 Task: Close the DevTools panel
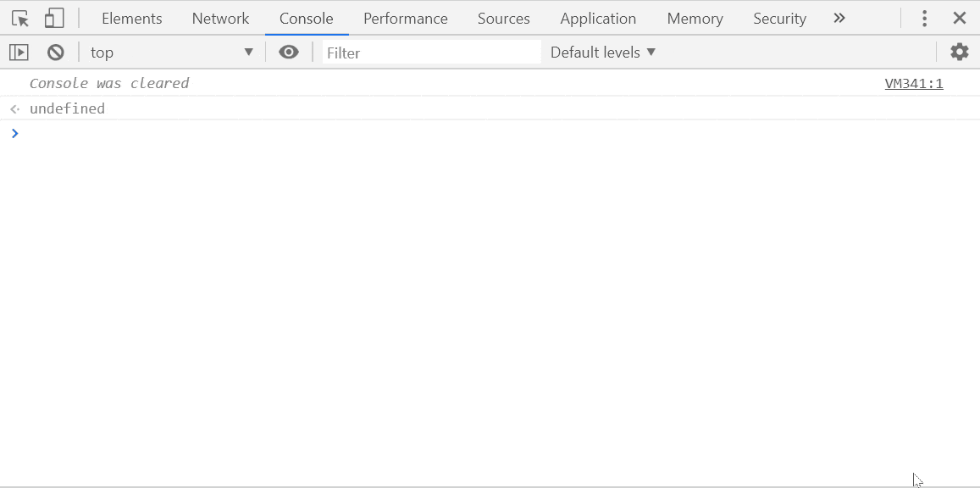[960, 18]
